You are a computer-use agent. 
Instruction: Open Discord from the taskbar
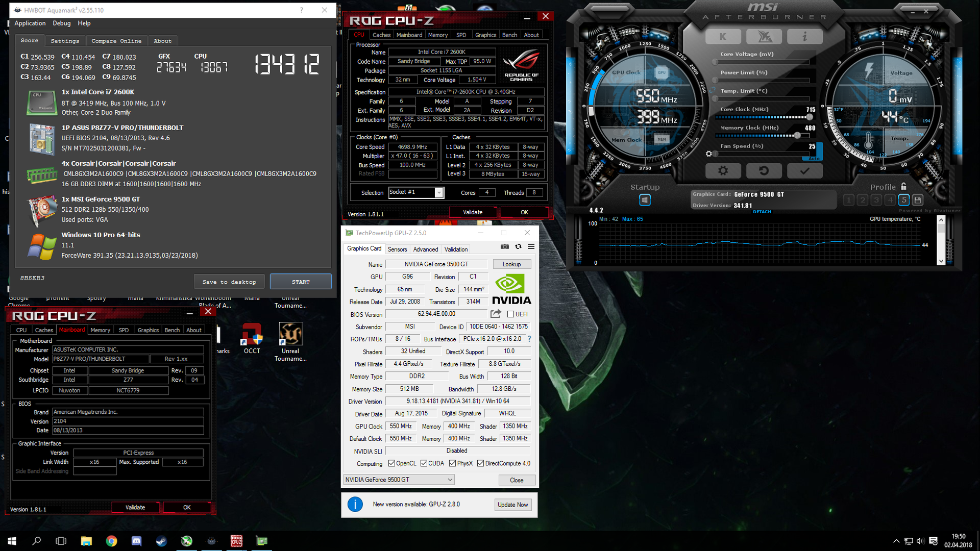(x=136, y=541)
